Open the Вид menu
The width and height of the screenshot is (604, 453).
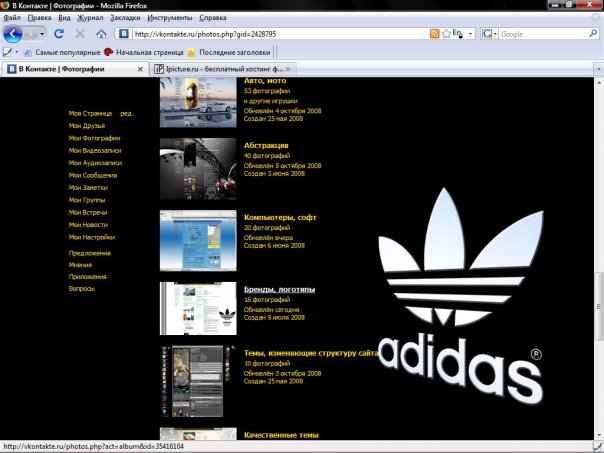[x=64, y=18]
